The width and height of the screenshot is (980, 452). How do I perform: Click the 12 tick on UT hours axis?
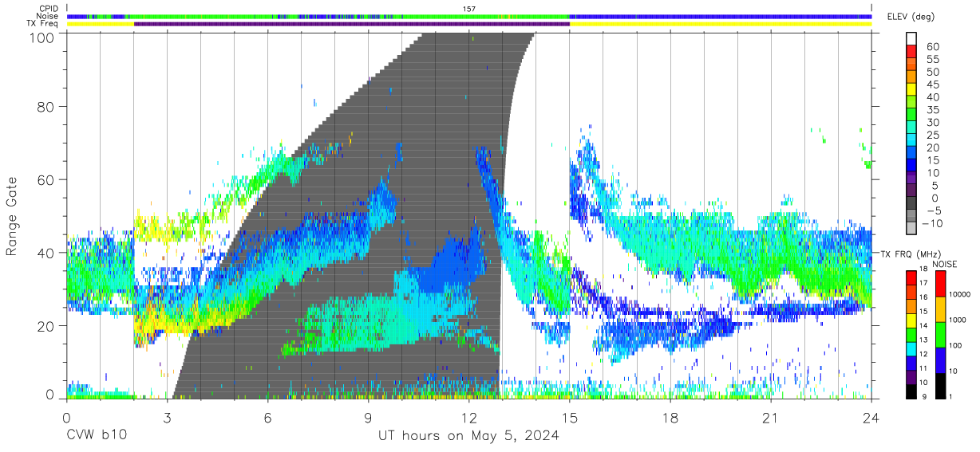(468, 417)
